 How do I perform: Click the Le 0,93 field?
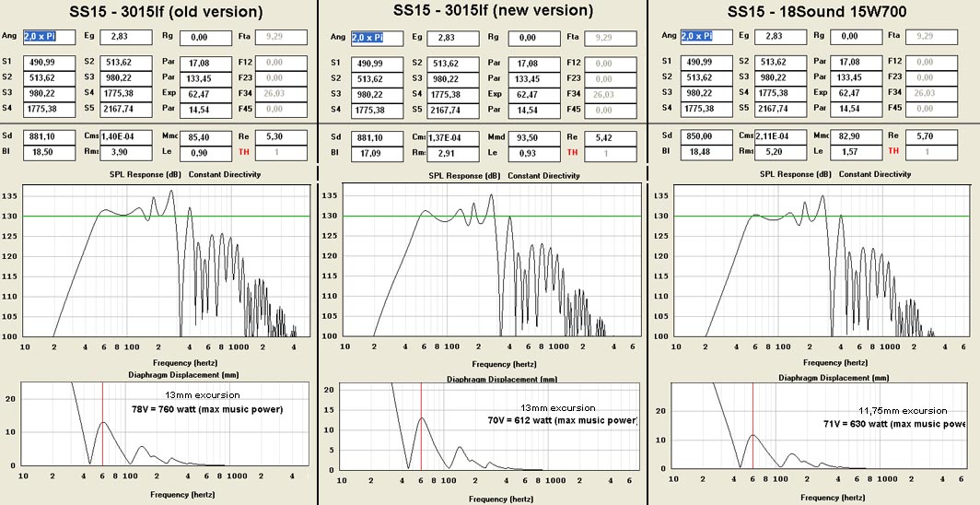click(535, 154)
